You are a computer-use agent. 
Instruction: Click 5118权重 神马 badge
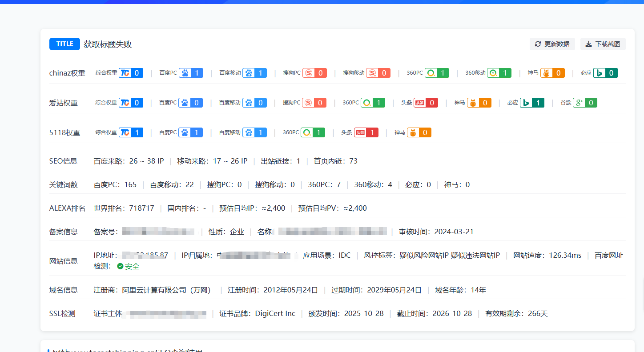pyautogui.click(x=419, y=132)
